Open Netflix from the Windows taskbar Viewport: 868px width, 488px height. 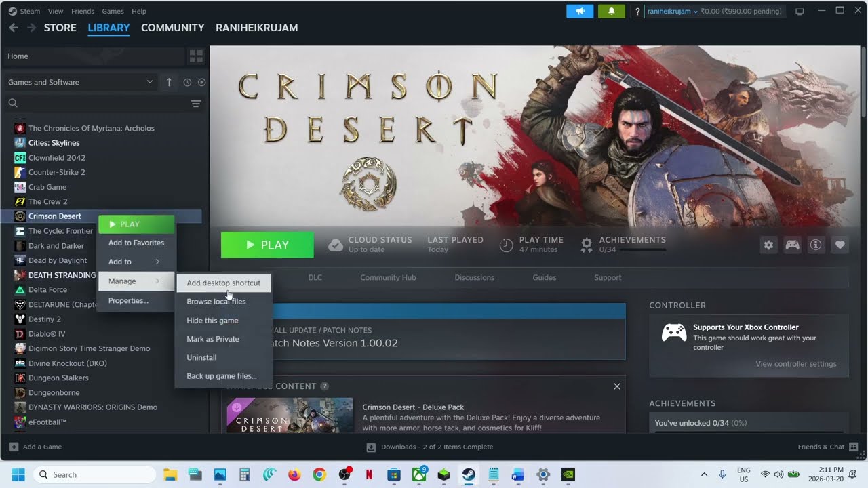[369, 474]
